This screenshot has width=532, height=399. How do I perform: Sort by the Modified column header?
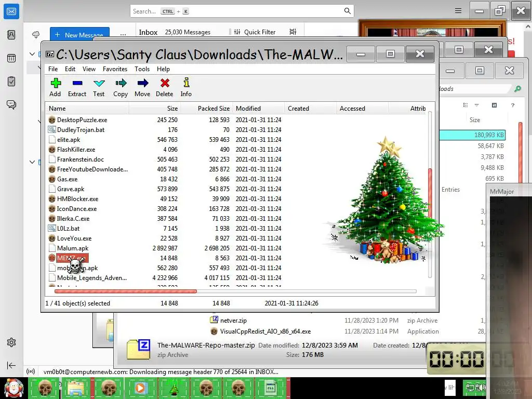[x=259, y=109]
